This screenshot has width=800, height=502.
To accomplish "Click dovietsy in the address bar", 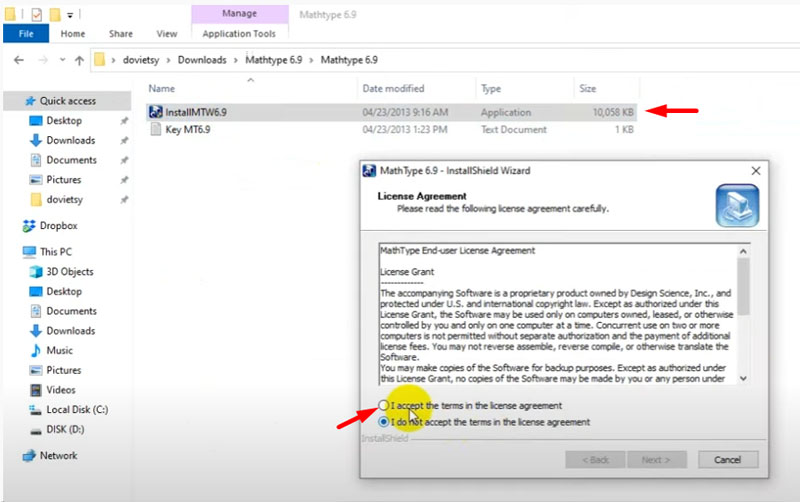I will 141,60.
